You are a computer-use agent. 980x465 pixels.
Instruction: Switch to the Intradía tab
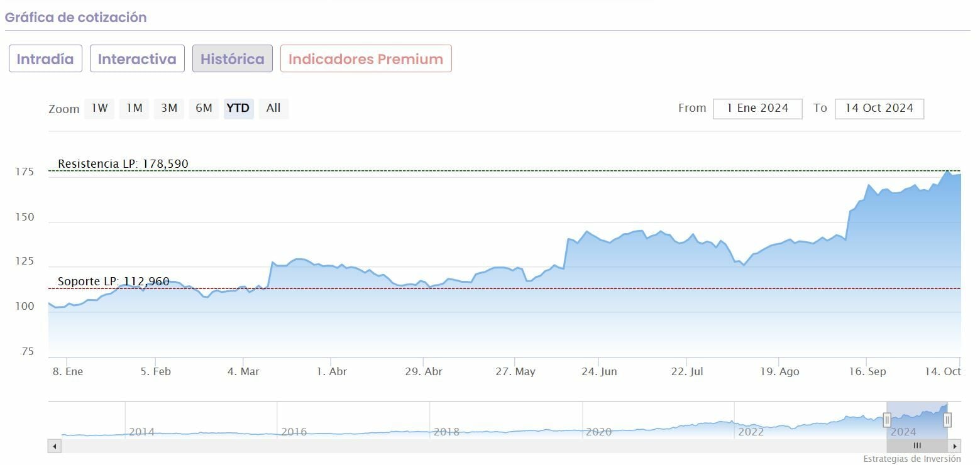[x=45, y=59]
